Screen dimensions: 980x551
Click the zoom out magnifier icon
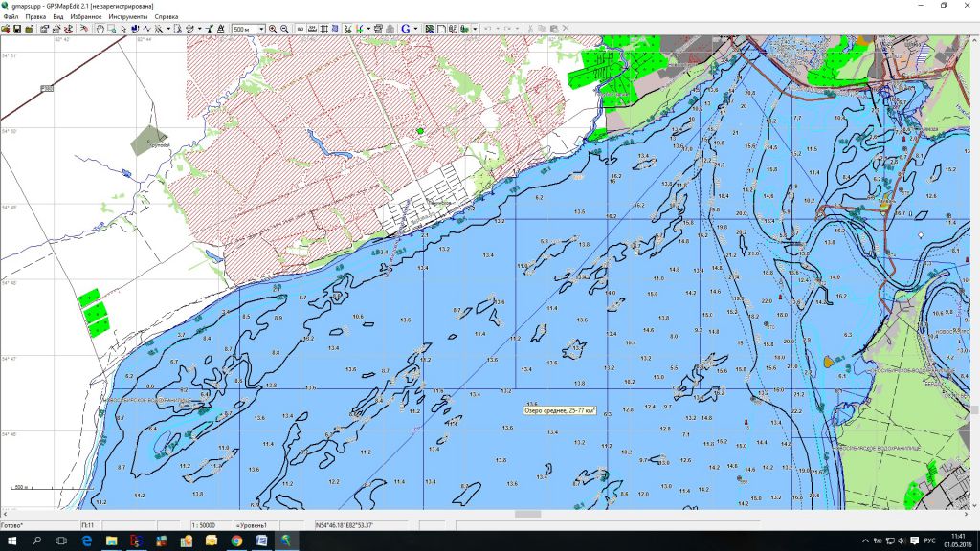pyautogui.click(x=284, y=29)
